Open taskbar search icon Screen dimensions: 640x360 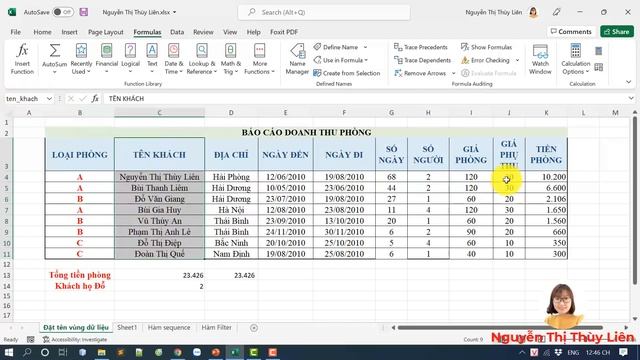pyautogui.click(x=27, y=352)
